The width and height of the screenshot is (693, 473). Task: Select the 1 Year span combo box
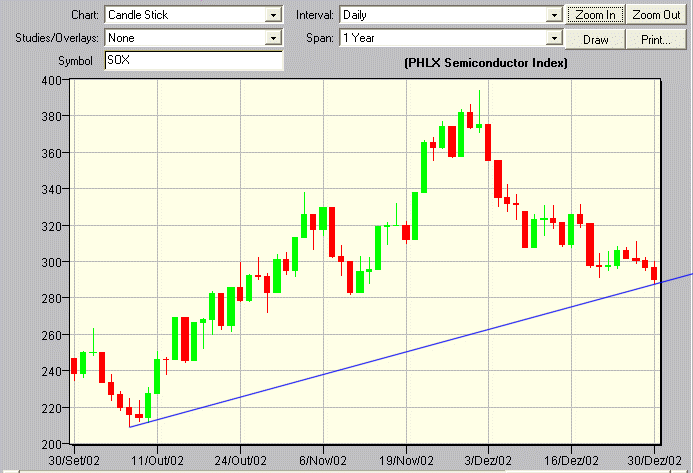click(451, 38)
